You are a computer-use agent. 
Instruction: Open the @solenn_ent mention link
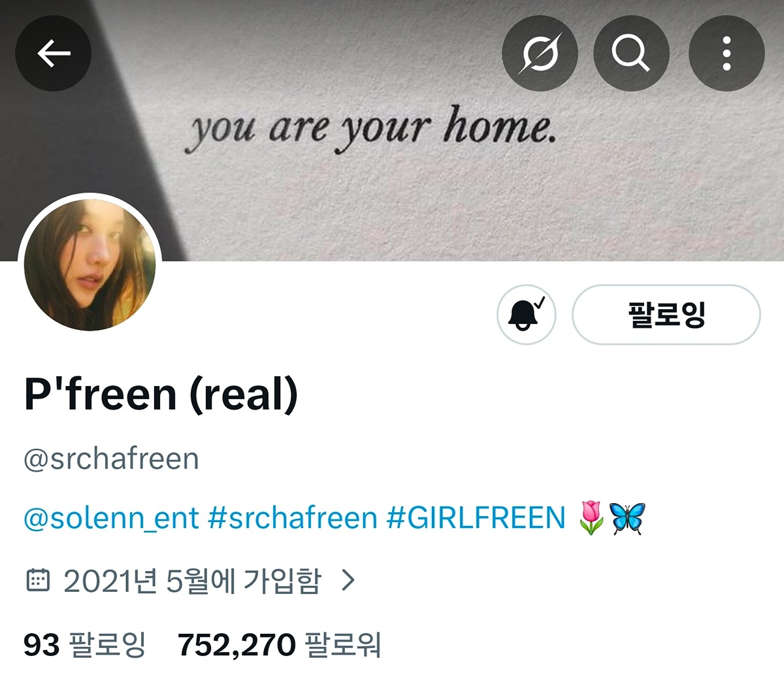[x=111, y=518]
